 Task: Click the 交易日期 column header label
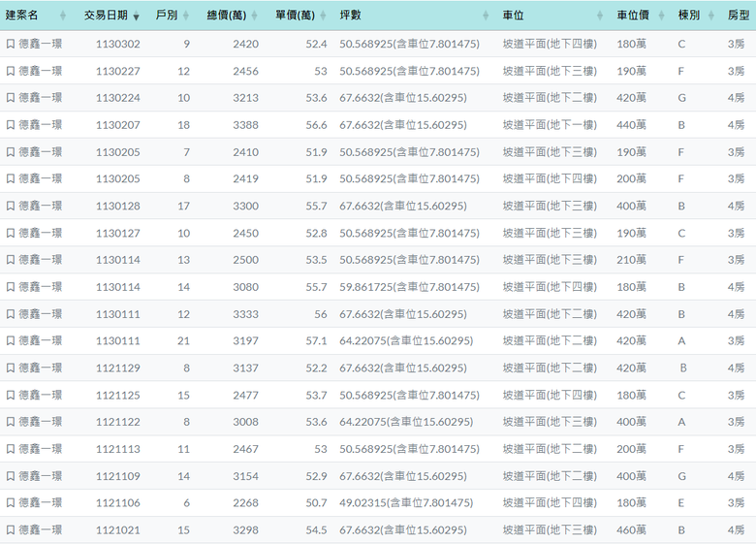(106, 16)
